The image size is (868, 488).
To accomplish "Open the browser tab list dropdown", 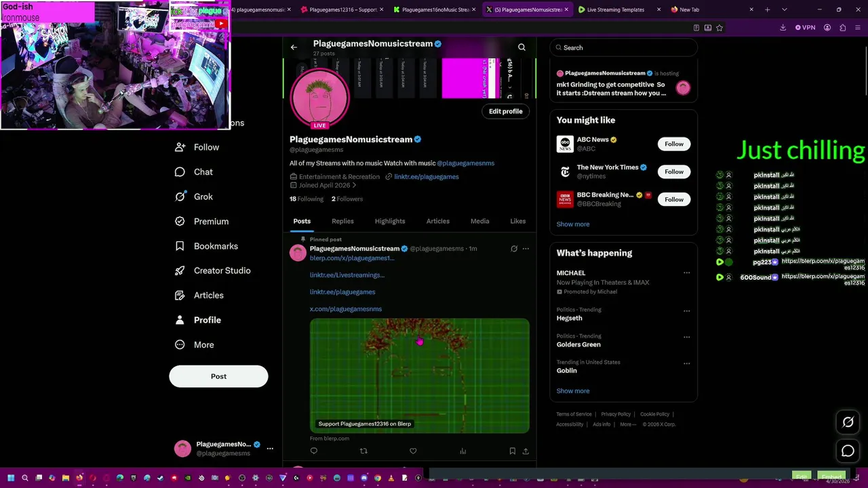I will coord(784,9).
